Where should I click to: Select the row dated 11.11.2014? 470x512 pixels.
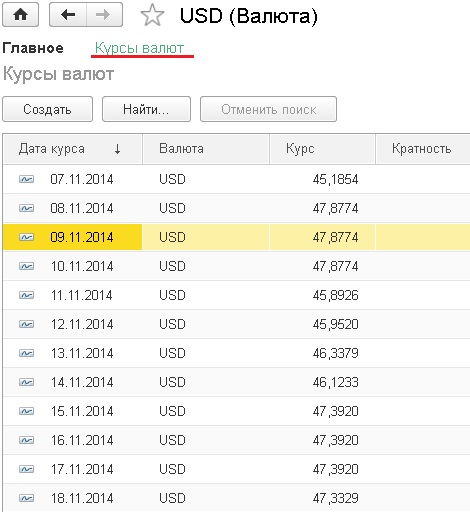236,295
